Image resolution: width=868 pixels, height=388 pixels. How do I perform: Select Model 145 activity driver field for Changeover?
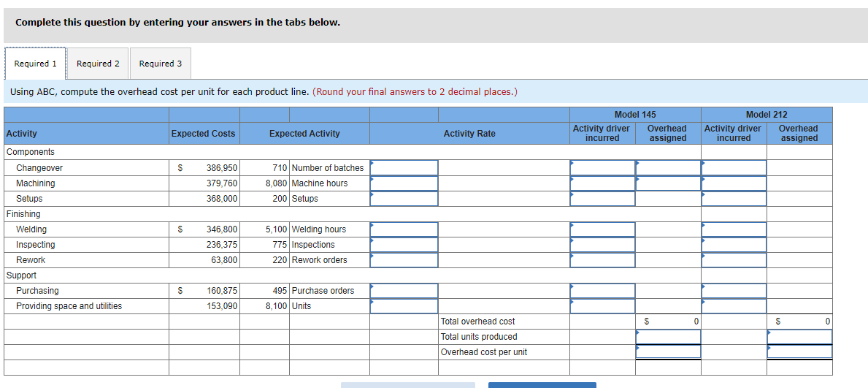click(603, 167)
